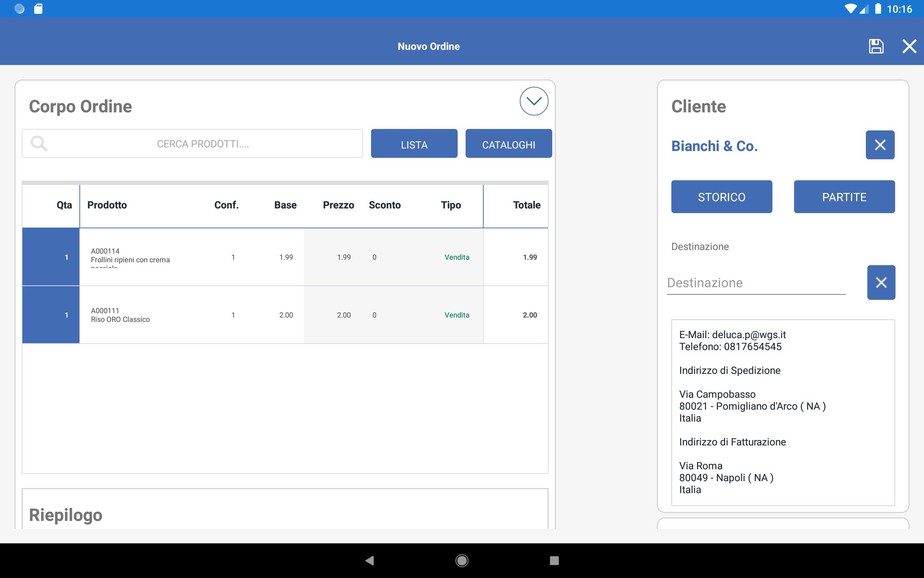The width and height of the screenshot is (924, 578).
Task: Click the E-Mail deluca.p@wgs.it line
Action: point(732,335)
